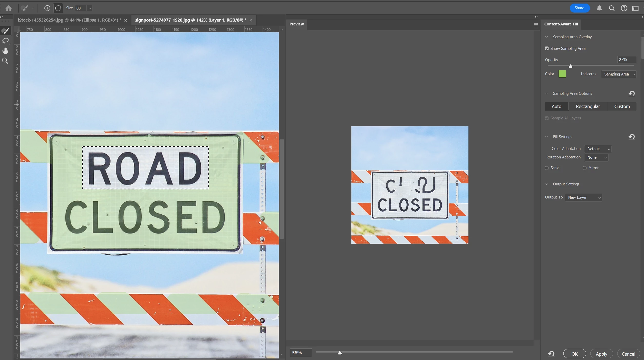
Task: Open the green overlay color swatch
Action: point(562,74)
